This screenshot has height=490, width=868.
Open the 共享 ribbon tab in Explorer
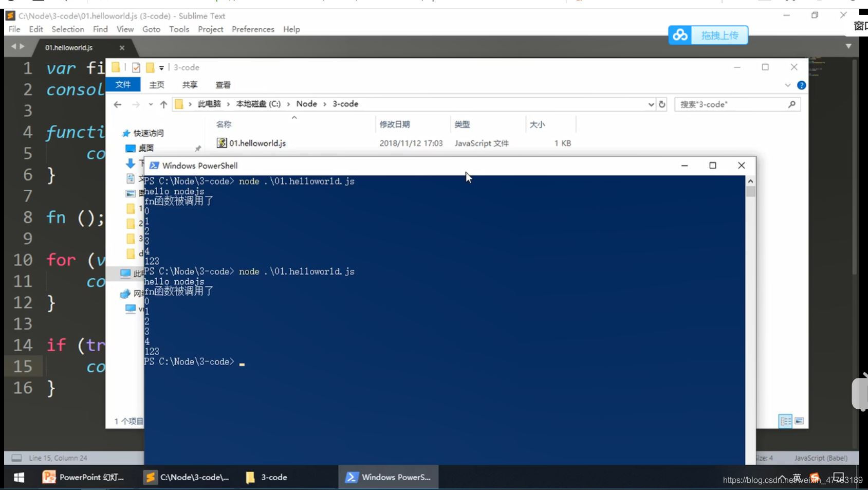190,85
